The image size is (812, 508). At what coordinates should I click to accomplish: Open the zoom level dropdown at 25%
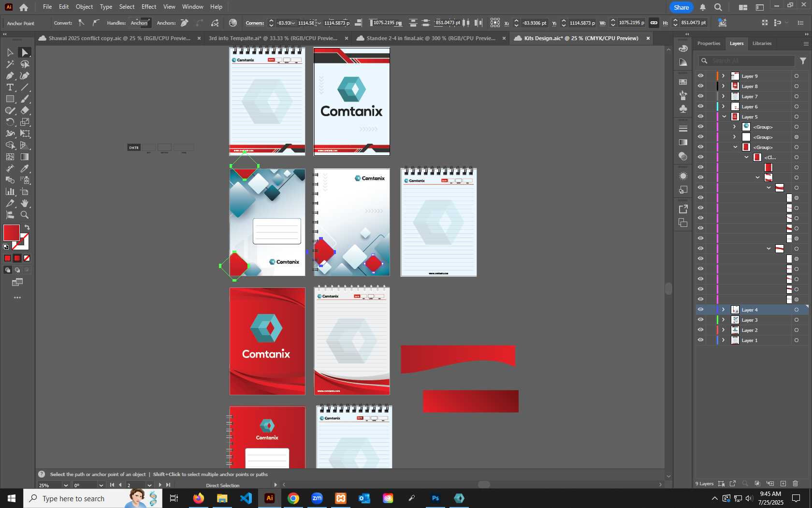[x=66, y=485]
